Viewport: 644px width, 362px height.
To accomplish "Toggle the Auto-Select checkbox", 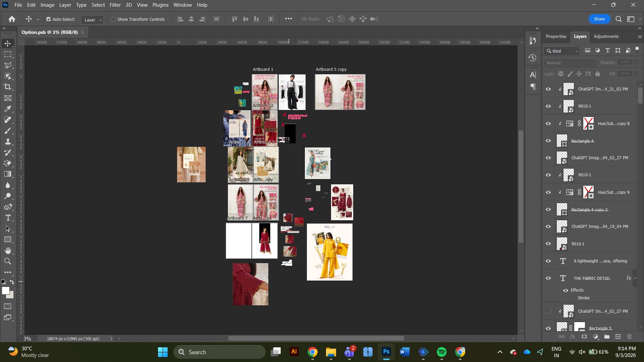I will [49, 19].
